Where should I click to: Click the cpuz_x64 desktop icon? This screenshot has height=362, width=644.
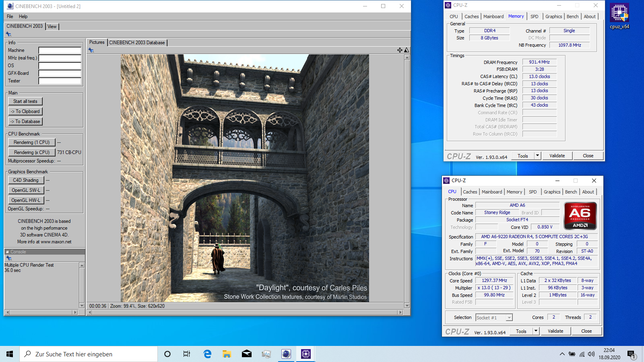click(619, 16)
